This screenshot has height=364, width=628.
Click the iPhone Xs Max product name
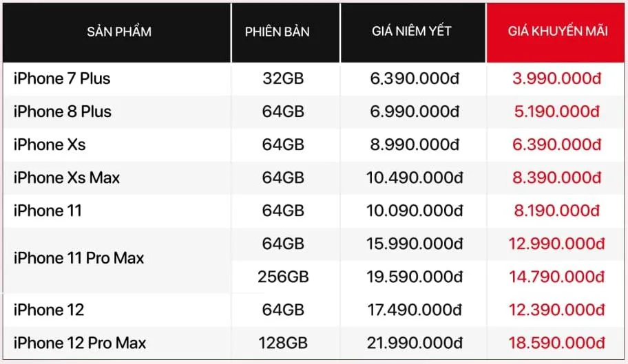click(x=67, y=178)
